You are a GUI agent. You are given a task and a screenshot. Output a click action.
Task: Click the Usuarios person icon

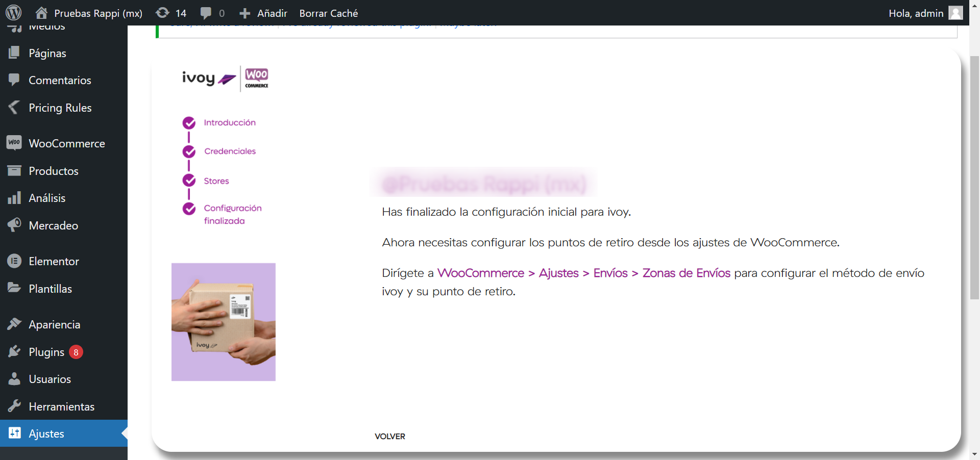pyautogui.click(x=14, y=378)
